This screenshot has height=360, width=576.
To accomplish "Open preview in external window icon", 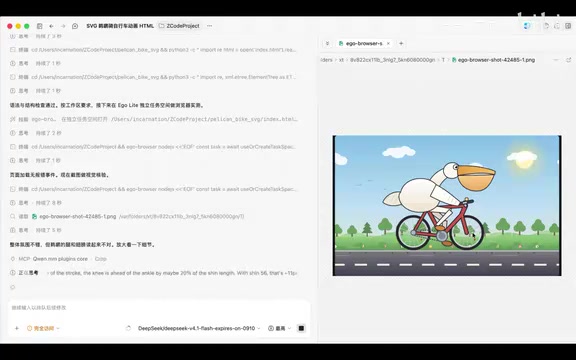I will point(569,60).
